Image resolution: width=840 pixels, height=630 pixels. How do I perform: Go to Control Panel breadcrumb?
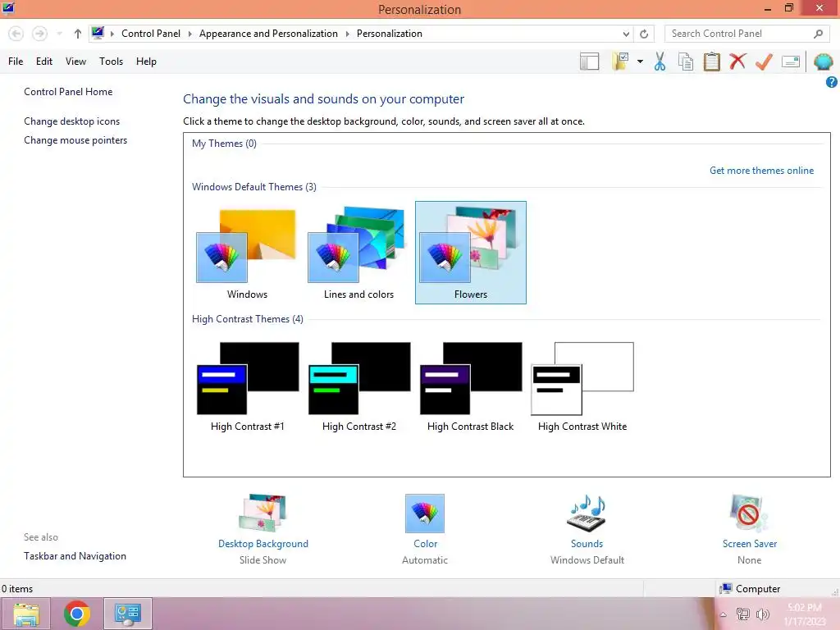[151, 34]
